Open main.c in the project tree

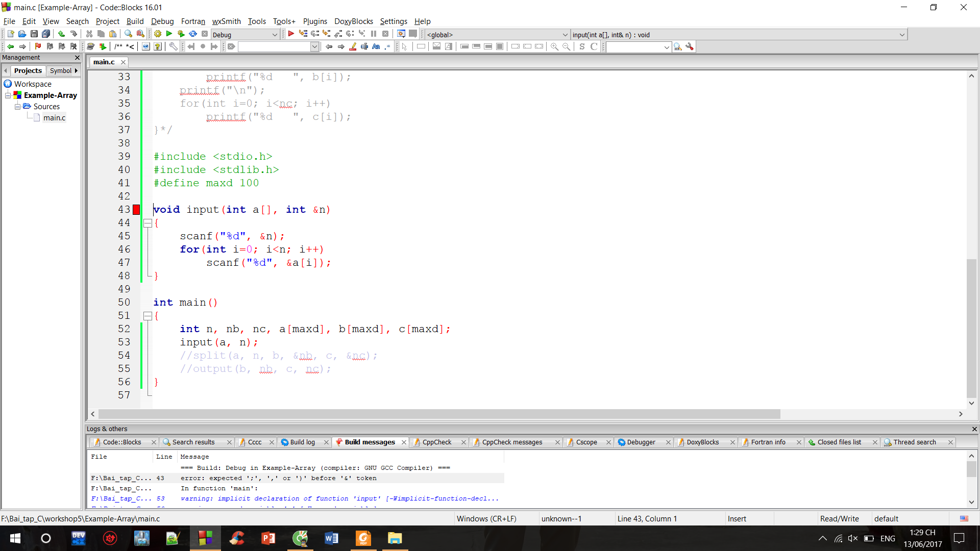pos(54,118)
